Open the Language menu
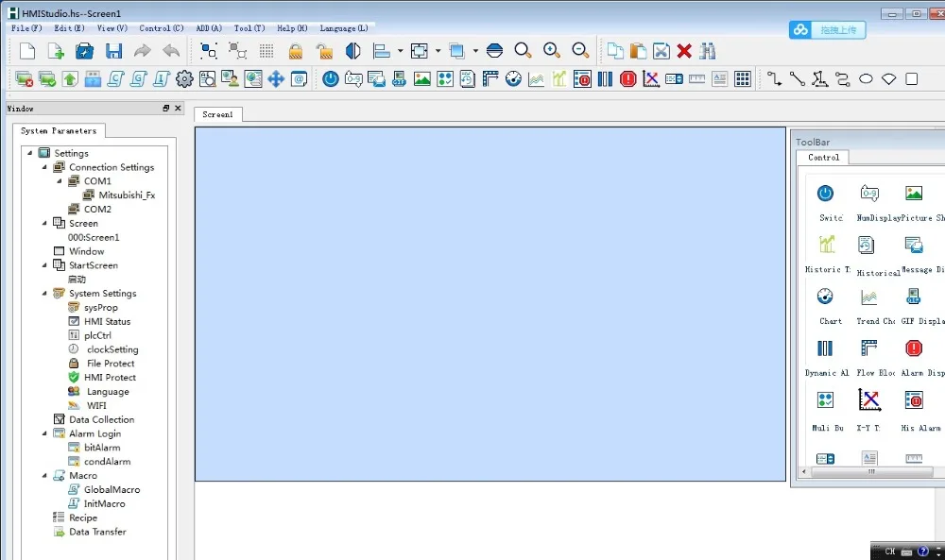This screenshot has width=945, height=560. coord(344,28)
